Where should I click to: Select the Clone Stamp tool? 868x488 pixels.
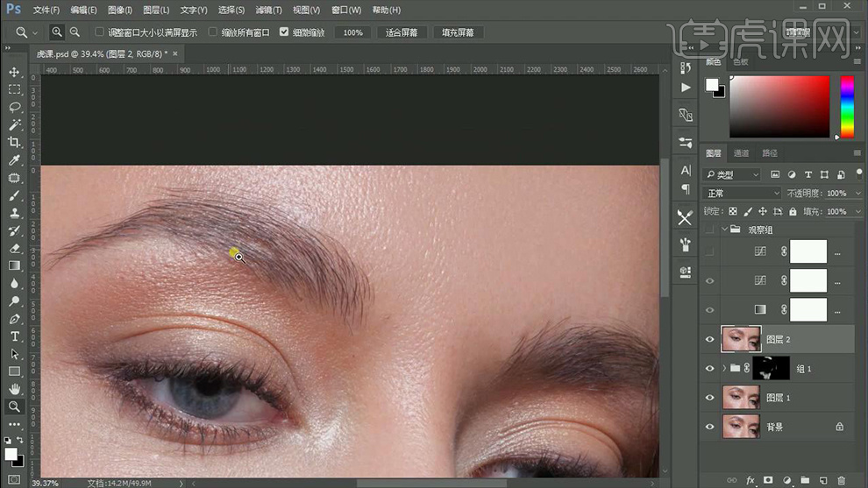(x=14, y=213)
